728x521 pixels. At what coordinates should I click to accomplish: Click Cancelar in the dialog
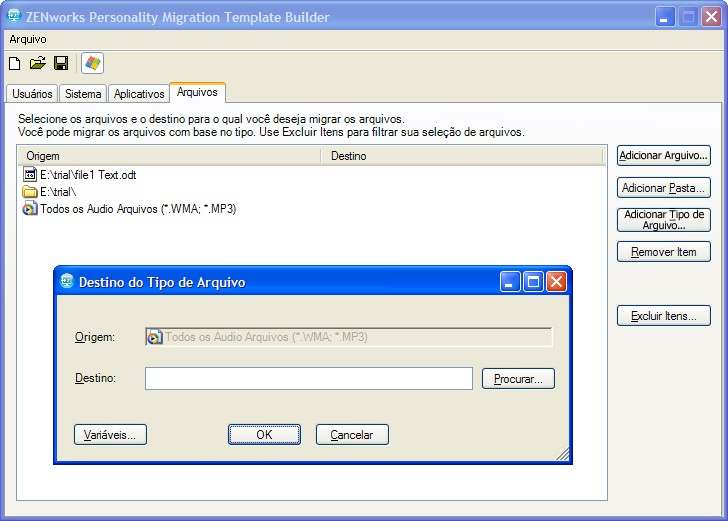coord(352,435)
